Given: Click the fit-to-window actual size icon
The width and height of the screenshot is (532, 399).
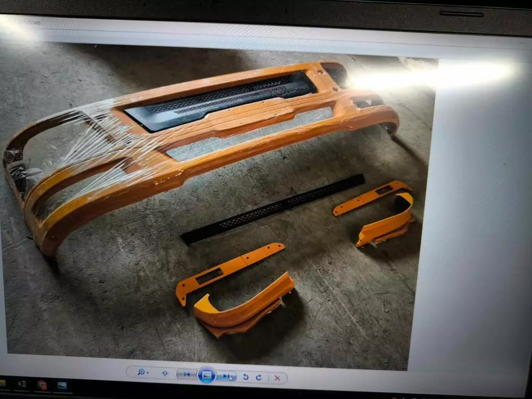Looking at the screenshot, I should click(165, 373).
